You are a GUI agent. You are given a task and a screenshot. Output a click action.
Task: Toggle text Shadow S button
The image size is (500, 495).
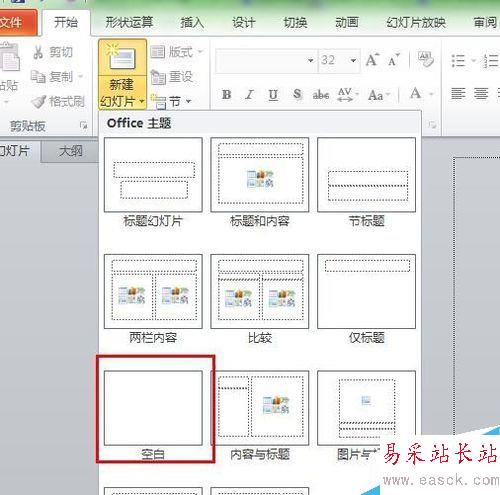tap(297, 94)
